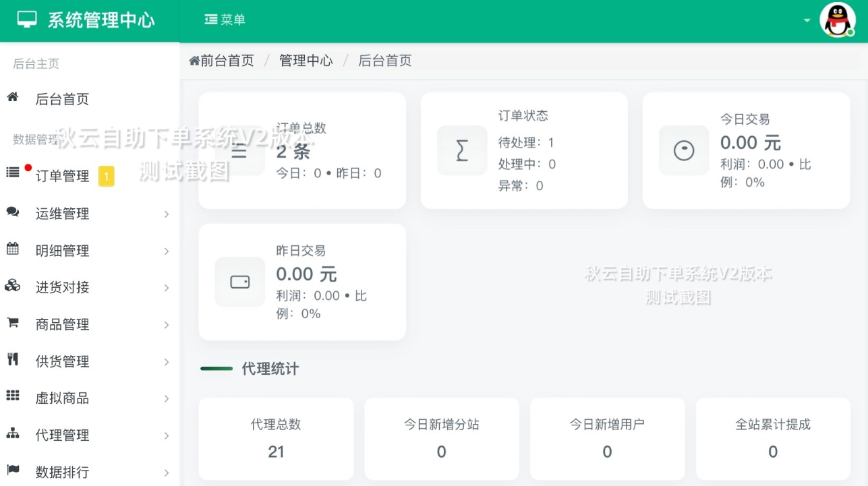Select the 虚拟商品 grid icon
This screenshot has height=486, width=868.
13,398
